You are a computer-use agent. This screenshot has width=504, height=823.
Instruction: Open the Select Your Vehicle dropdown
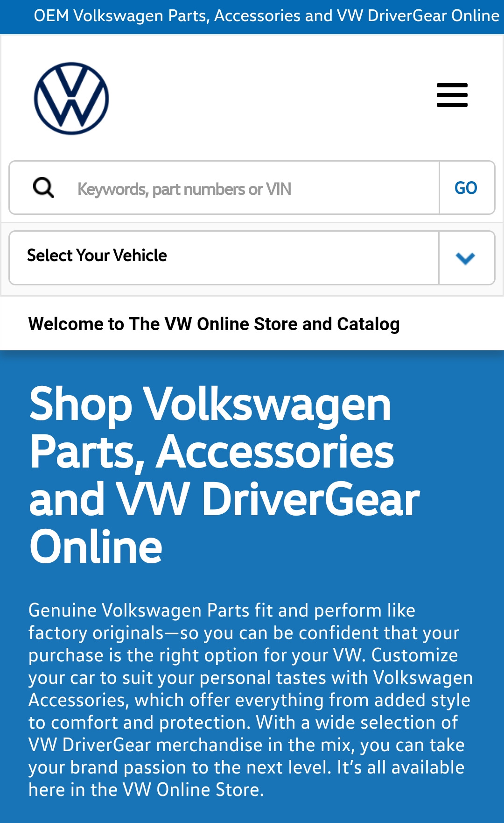click(252, 258)
